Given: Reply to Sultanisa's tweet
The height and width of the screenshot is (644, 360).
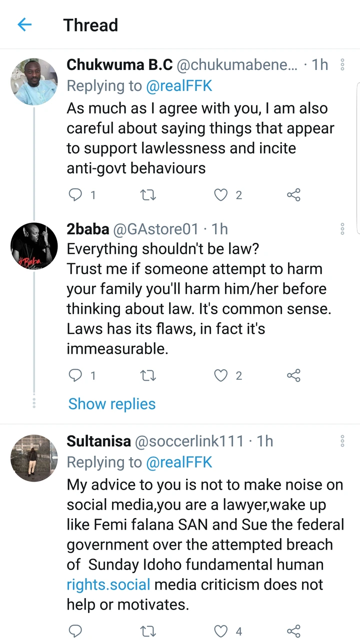Looking at the screenshot, I should (x=75, y=632).
